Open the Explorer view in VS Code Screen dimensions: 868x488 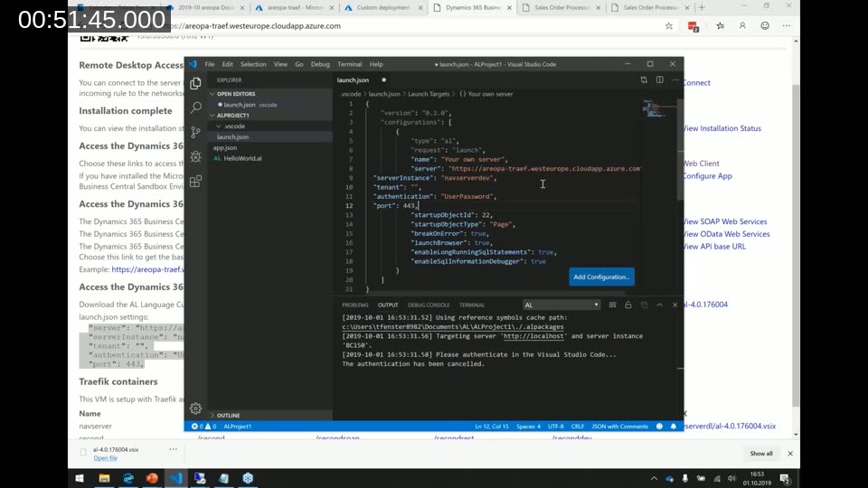[x=195, y=83]
